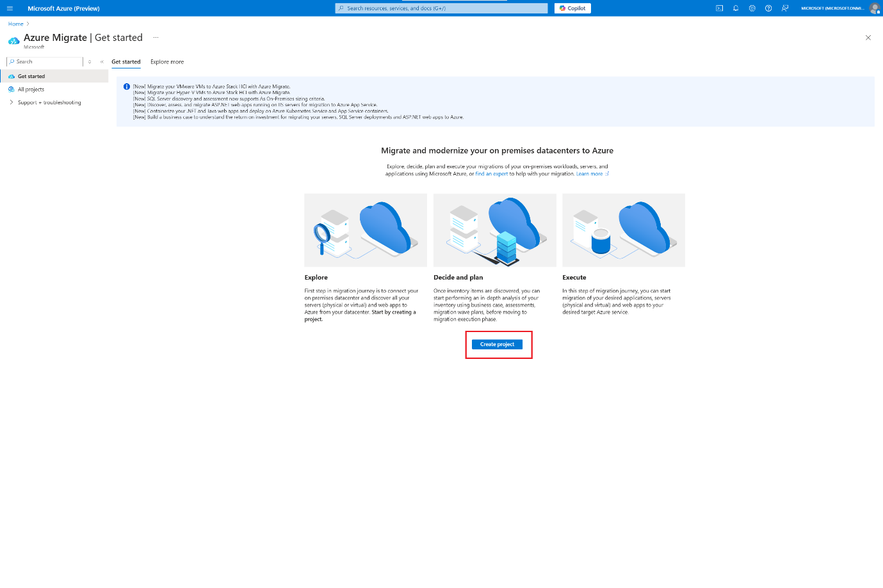The image size is (883, 588).
Task: Click the Home breadcrumb link
Action: point(15,23)
